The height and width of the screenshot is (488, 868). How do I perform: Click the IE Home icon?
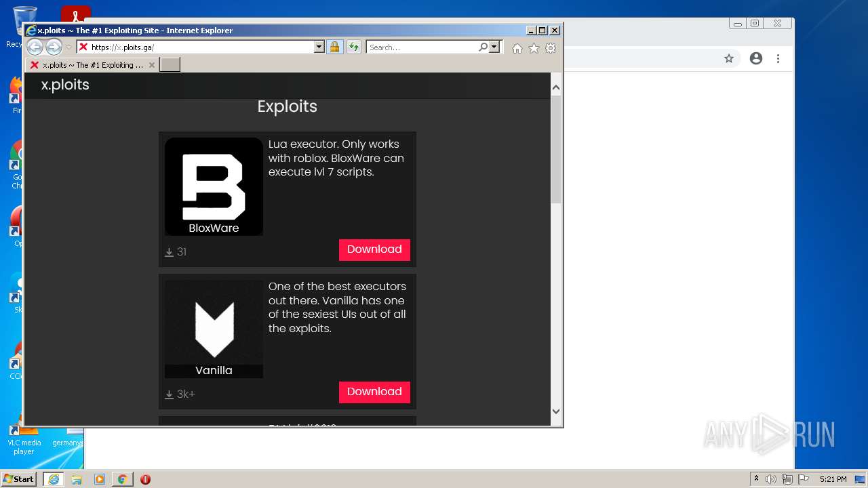coord(517,48)
